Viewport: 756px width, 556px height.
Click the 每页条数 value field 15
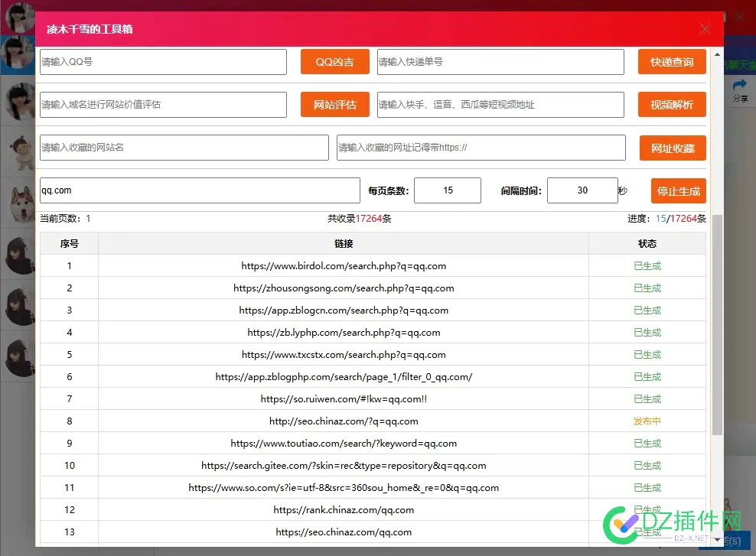coord(448,190)
